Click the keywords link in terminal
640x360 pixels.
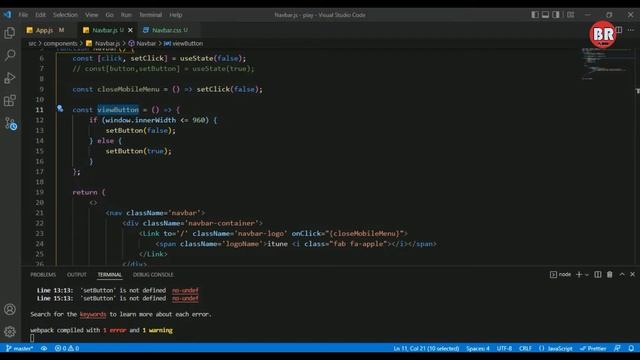pyautogui.click(x=93, y=314)
